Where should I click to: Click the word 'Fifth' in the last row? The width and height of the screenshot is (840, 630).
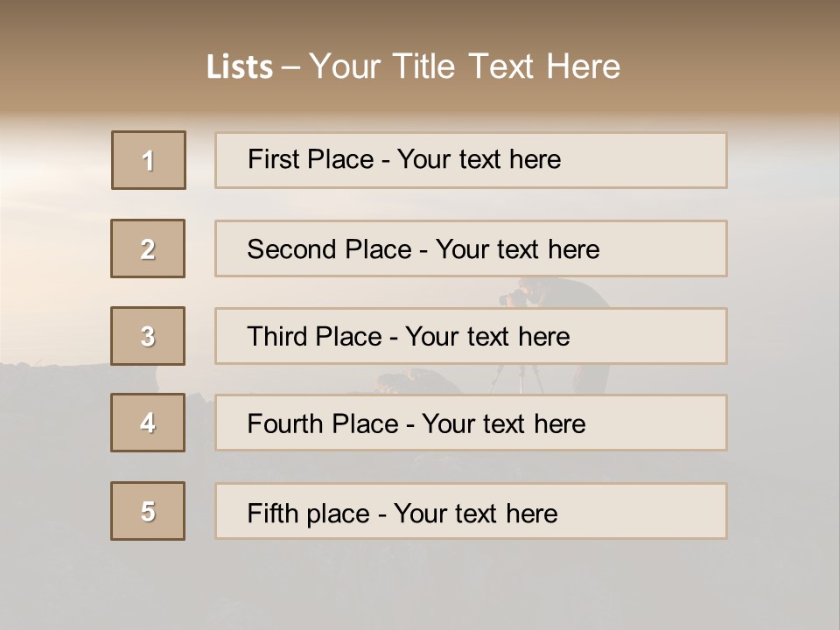click(x=272, y=513)
